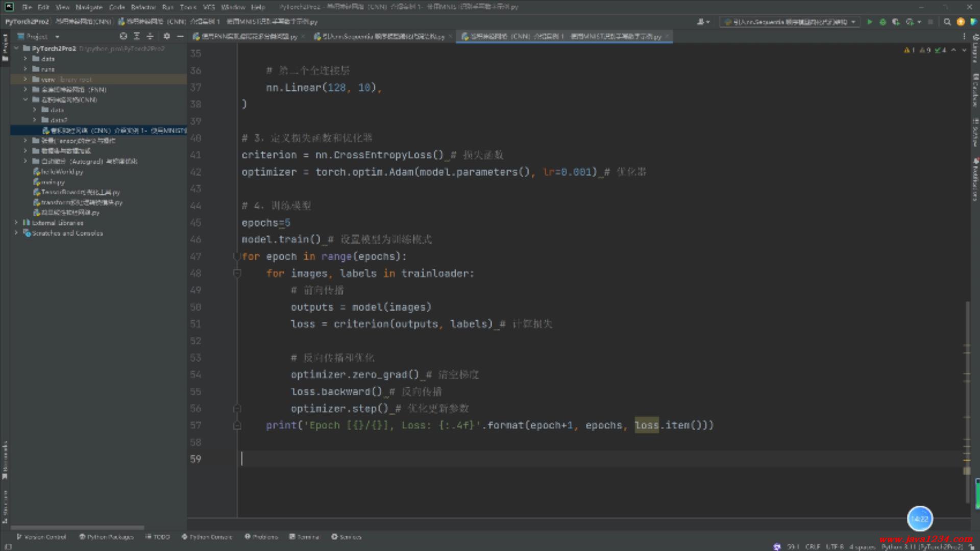The image size is (980, 551).
Task: Open Project panel settings gear
Action: point(166,36)
